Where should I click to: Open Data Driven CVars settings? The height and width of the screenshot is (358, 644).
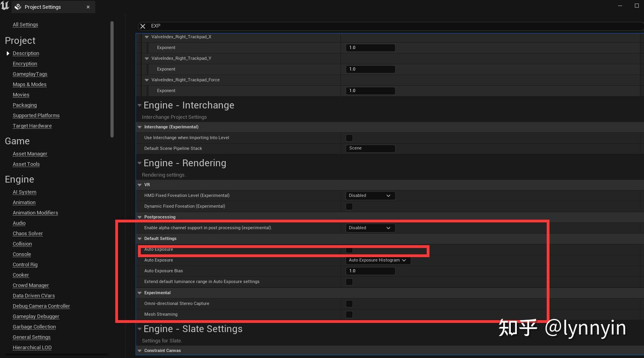pos(34,296)
